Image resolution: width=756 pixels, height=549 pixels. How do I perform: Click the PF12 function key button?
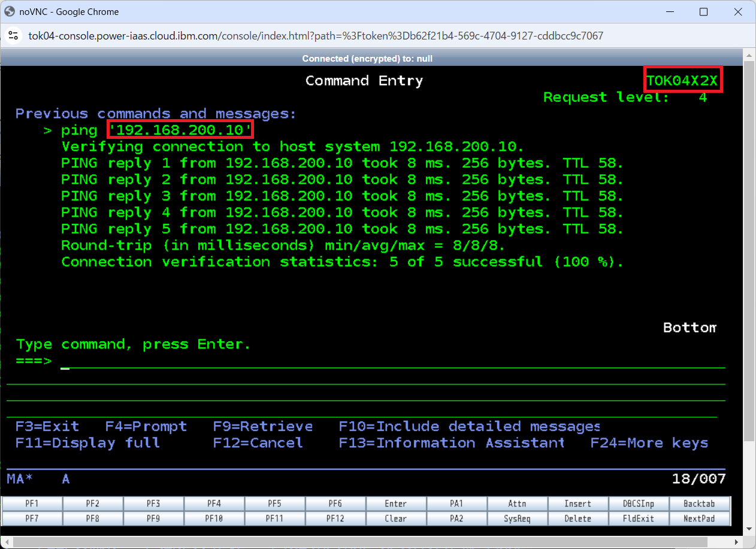335,518
